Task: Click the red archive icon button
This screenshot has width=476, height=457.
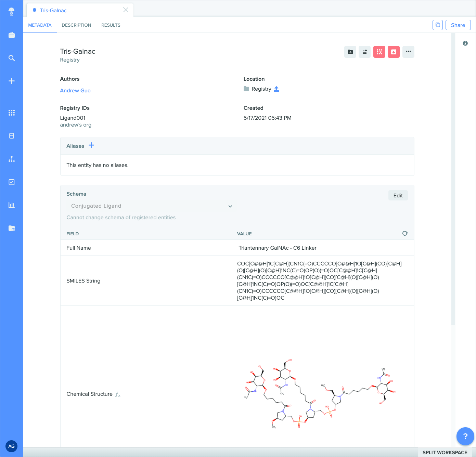Action: pyautogui.click(x=394, y=52)
